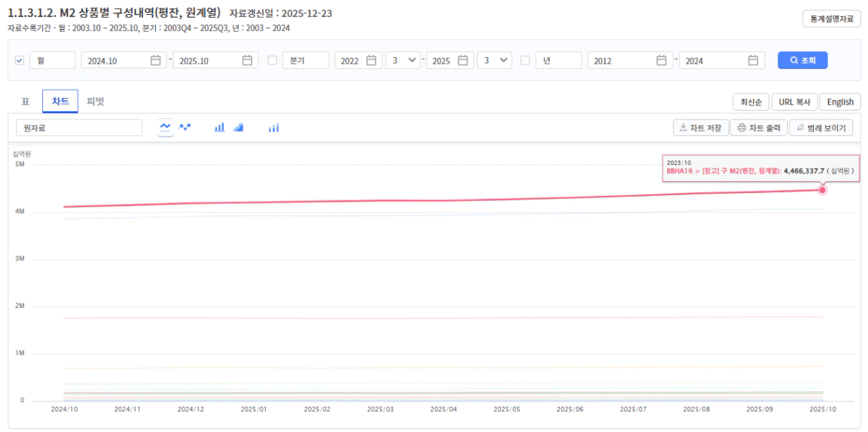Viewport: 868px width, 432px height.
Task: Select the line chart type icon
Action: tap(165, 128)
